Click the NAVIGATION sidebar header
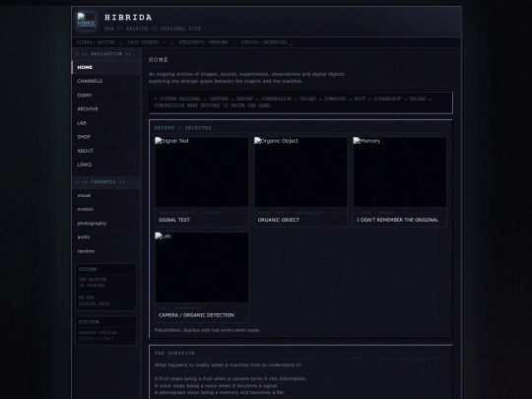 106,54
